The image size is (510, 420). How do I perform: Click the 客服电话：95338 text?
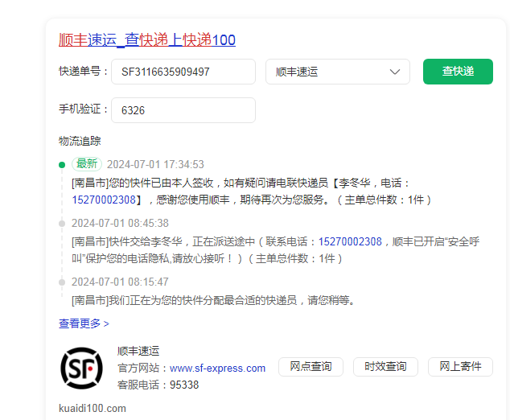tap(158, 385)
